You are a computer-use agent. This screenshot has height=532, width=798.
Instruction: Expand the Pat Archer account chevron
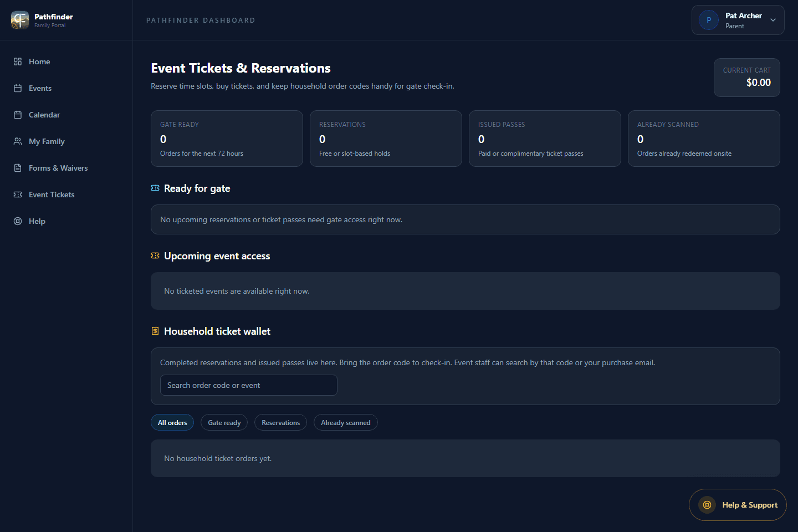pos(773,20)
